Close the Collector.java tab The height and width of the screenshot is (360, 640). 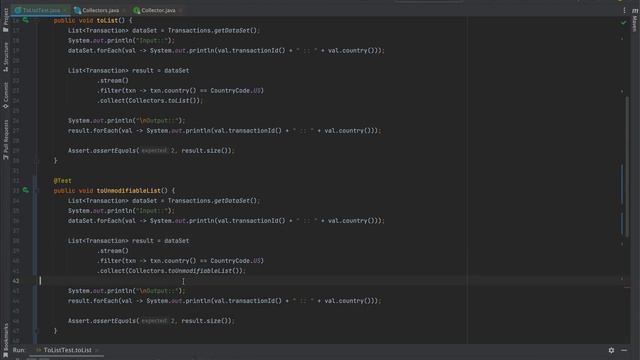tap(180, 10)
